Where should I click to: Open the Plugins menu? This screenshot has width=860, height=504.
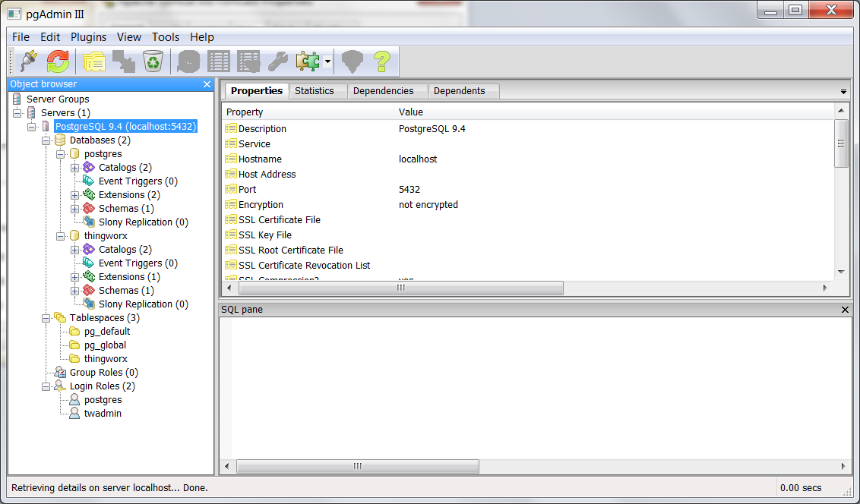pyautogui.click(x=88, y=36)
